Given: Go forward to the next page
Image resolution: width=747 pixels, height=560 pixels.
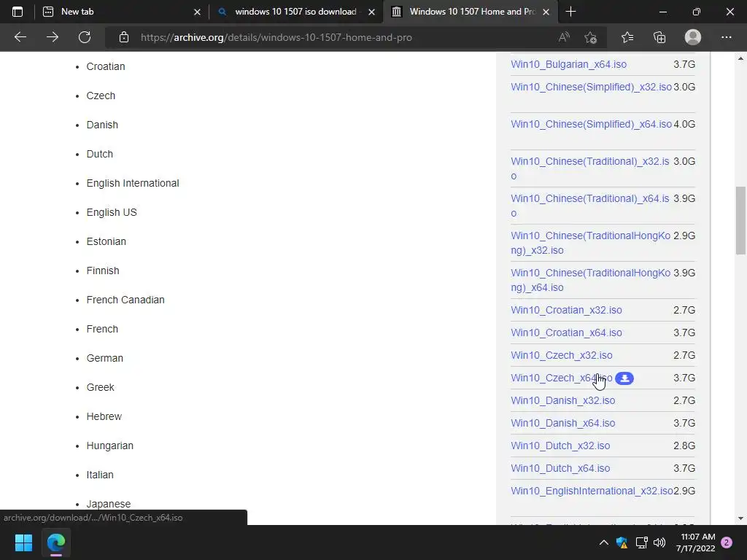Looking at the screenshot, I should 53,37.
